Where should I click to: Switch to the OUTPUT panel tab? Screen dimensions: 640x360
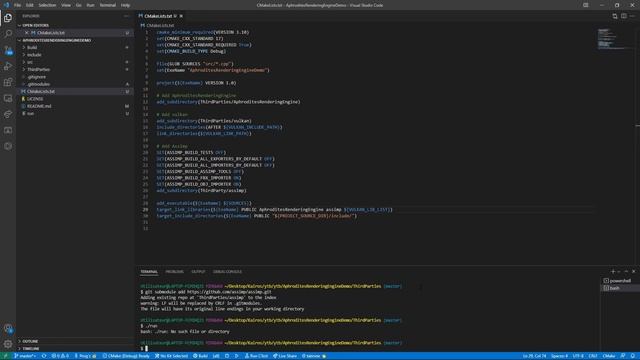point(198,272)
